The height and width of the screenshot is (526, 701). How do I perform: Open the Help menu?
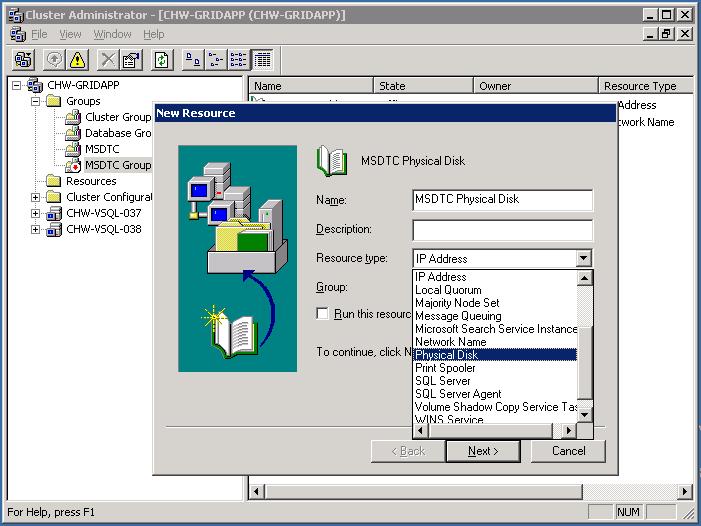point(153,34)
